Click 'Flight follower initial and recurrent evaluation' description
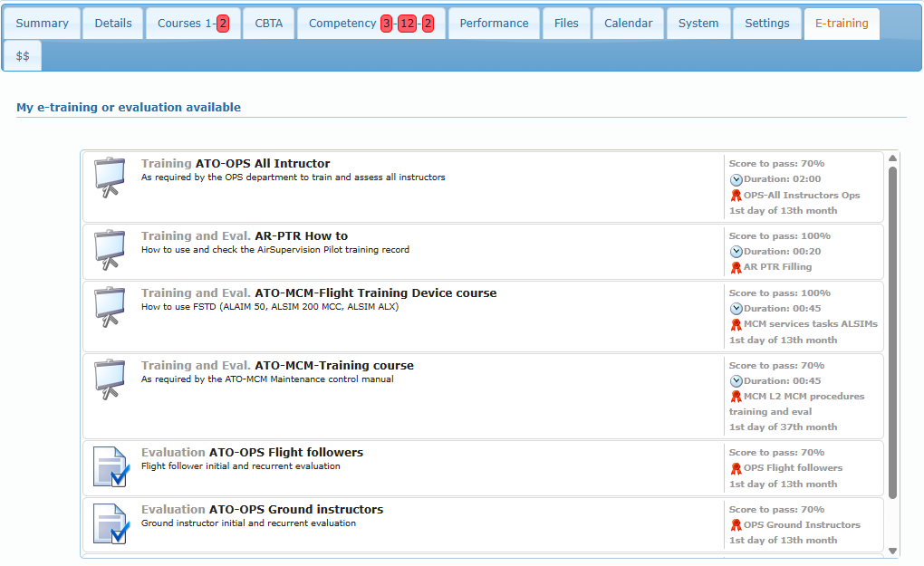 pyautogui.click(x=240, y=465)
